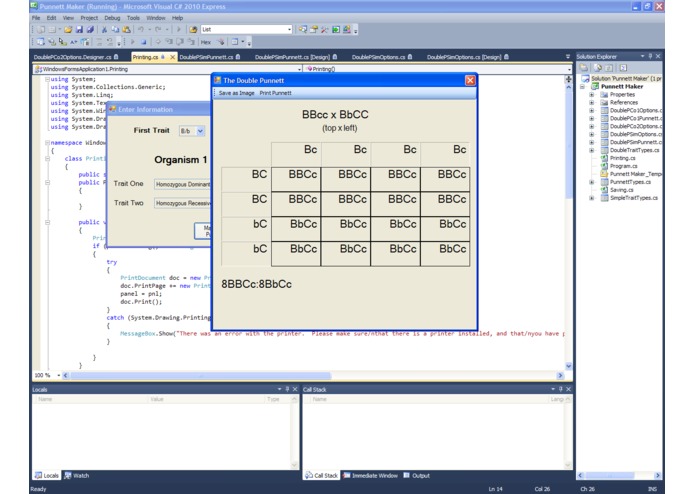Click the pin icon on Locals panel
This screenshot has width=695, height=494.
tap(287, 389)
